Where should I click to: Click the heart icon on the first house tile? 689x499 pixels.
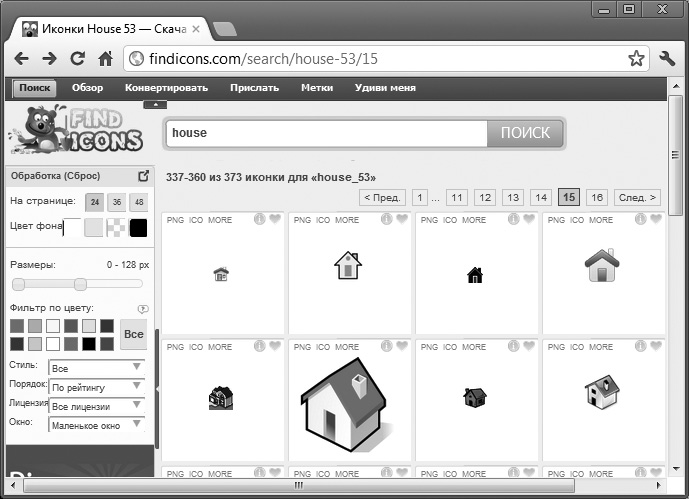pos(275,220)
